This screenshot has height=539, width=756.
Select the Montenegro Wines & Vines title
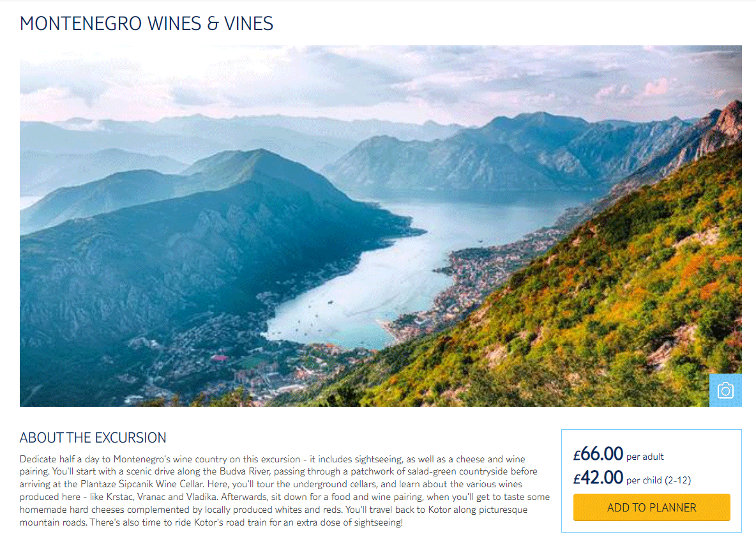click(147, 24)
